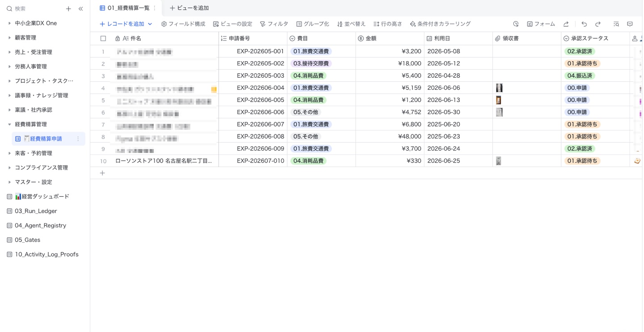Open グループ化 grouping tool
This screenshot has width=644, height=332.
point(313,24)
